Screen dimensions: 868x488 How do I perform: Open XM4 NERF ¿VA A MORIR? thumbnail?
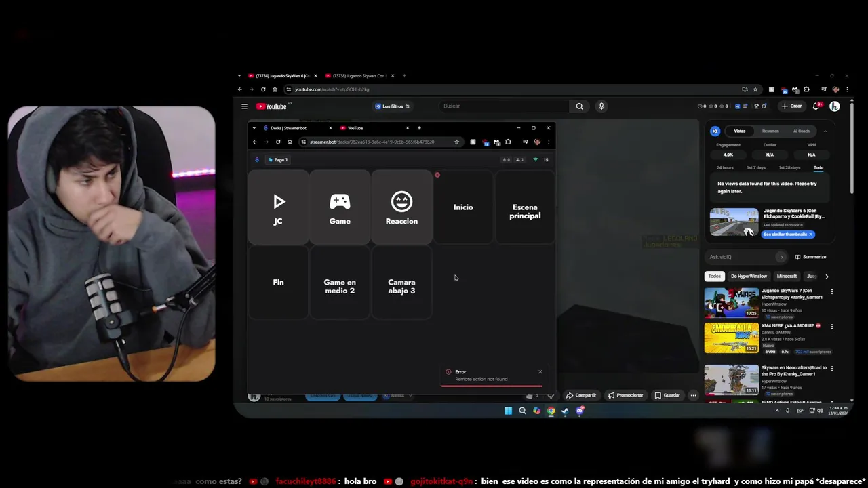(x=731, y=338)
